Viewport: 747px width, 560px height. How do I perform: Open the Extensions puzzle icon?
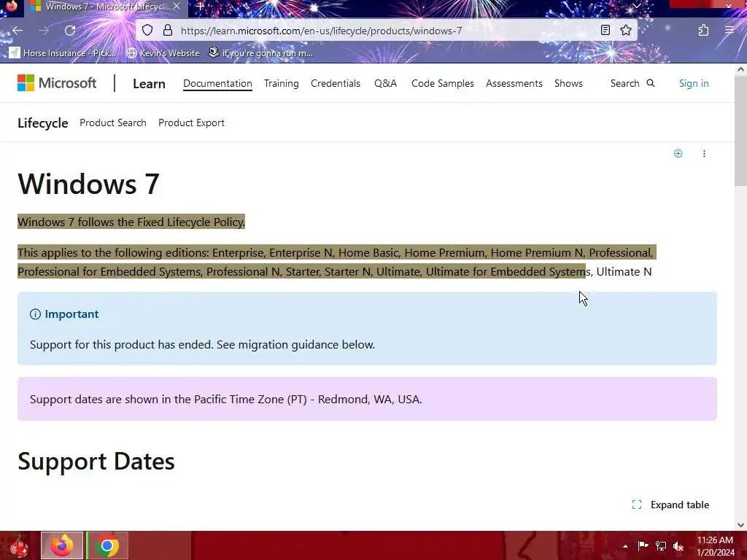(x=704, y=31)
